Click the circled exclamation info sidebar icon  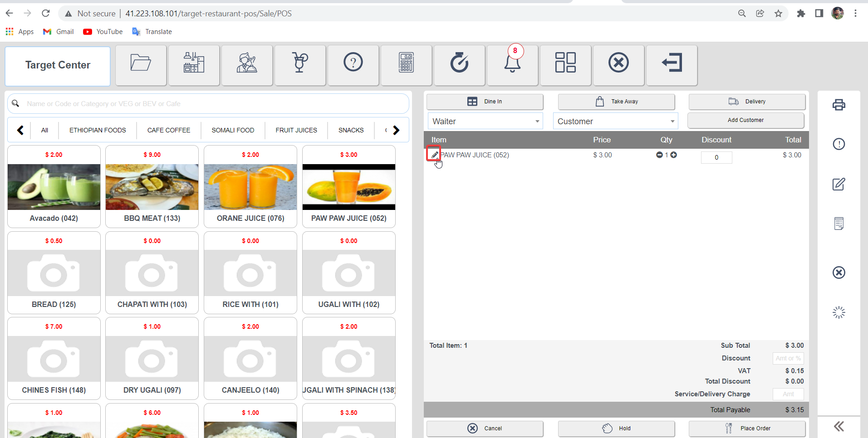[839, 144]
